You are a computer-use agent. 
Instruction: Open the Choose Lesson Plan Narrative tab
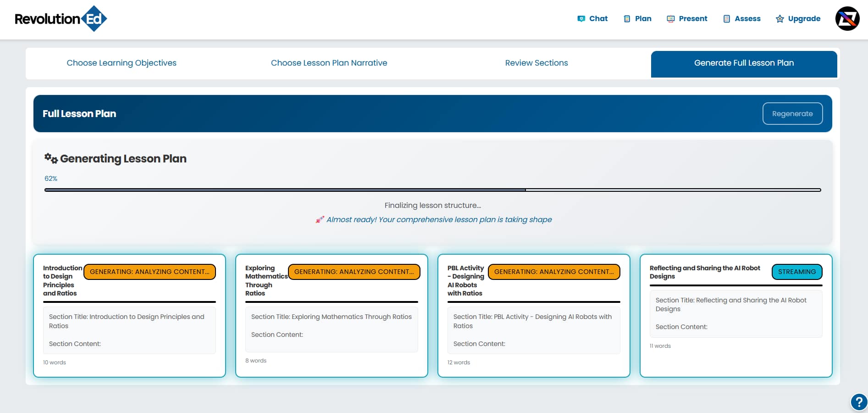tap(329, 63)
